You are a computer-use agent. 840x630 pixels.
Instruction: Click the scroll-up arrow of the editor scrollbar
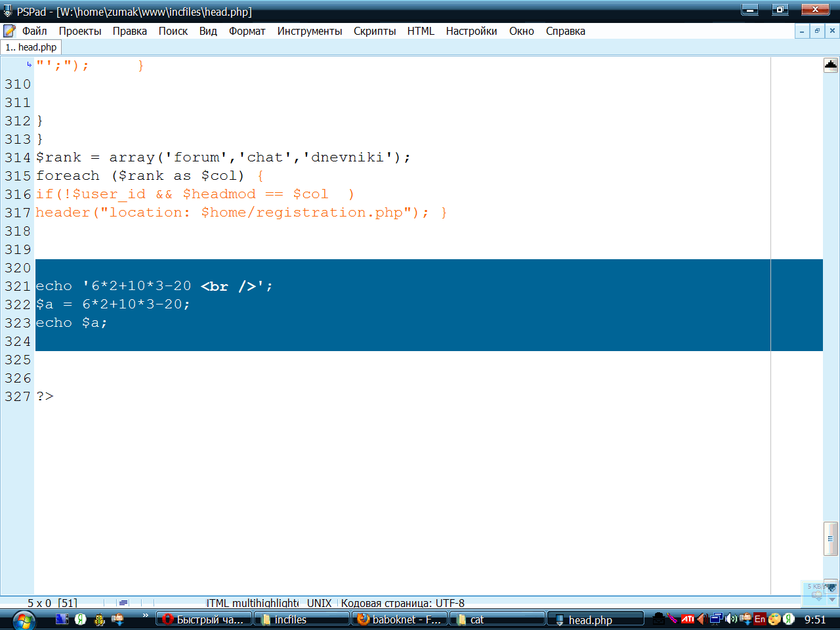[831, 65]
